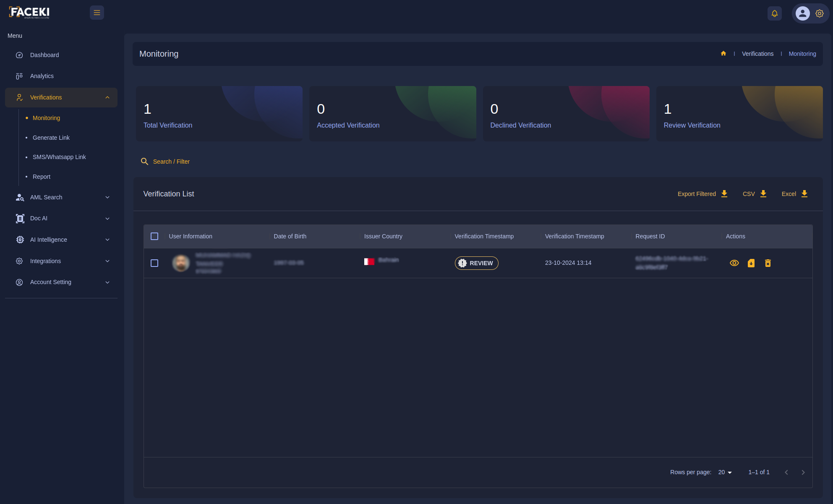Screen dimensions: 833x504
Task: Open the Rows per page dropdown
Action: point(725,473)
